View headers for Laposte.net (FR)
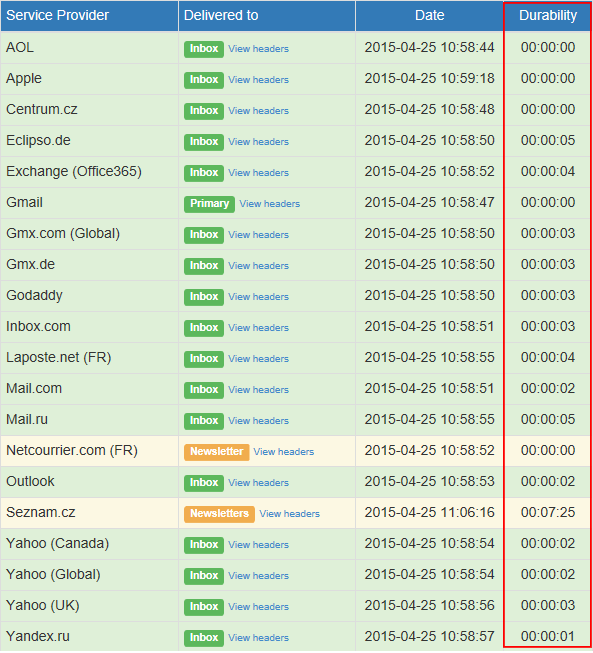Image resolution: width=593 pixels, height=653 pixels. (258, 359)
